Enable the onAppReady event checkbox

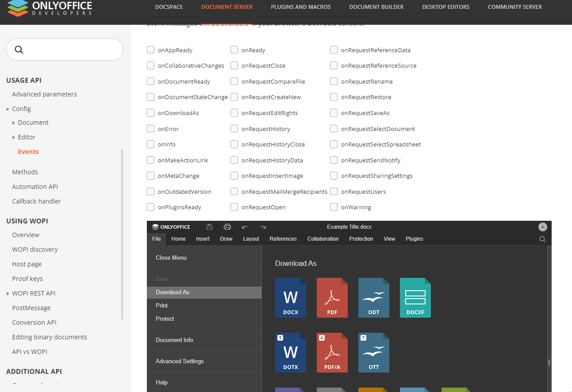point(150,50)
